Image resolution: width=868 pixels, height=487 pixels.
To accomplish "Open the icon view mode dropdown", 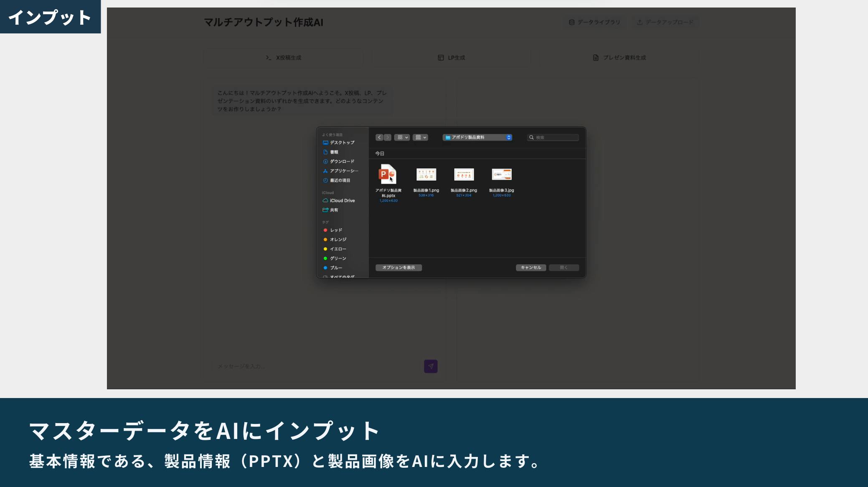I will [x=402, y=137].
